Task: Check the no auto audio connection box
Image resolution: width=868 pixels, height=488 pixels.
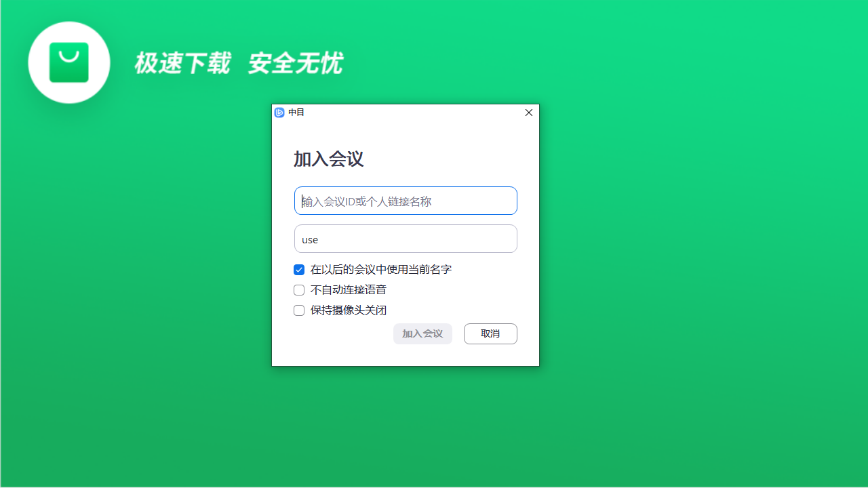Action: pyautogui.click(x=299, y=290)
